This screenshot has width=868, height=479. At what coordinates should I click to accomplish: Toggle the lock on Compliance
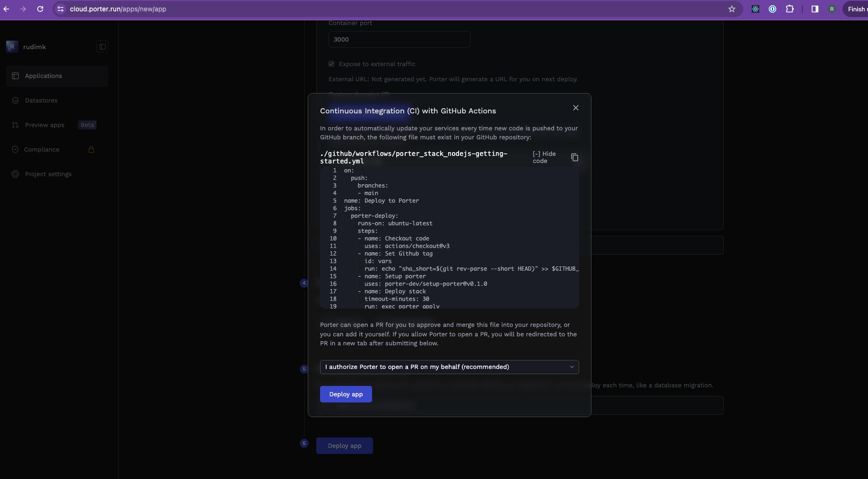[91, 149]
